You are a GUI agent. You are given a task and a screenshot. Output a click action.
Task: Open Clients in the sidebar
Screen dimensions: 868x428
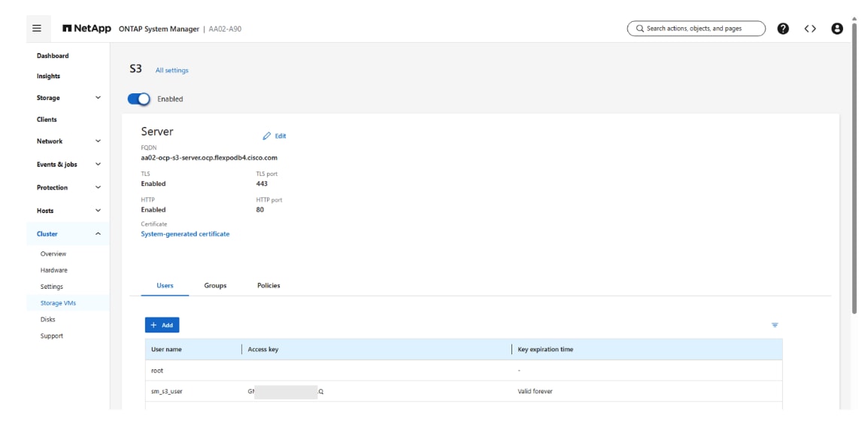(47, 120)
